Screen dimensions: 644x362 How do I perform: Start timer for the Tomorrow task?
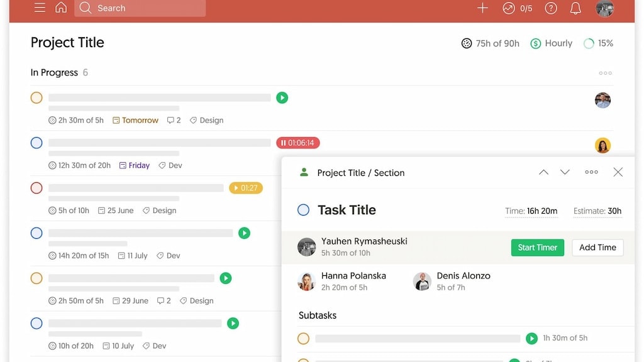(x=282, y=97)
